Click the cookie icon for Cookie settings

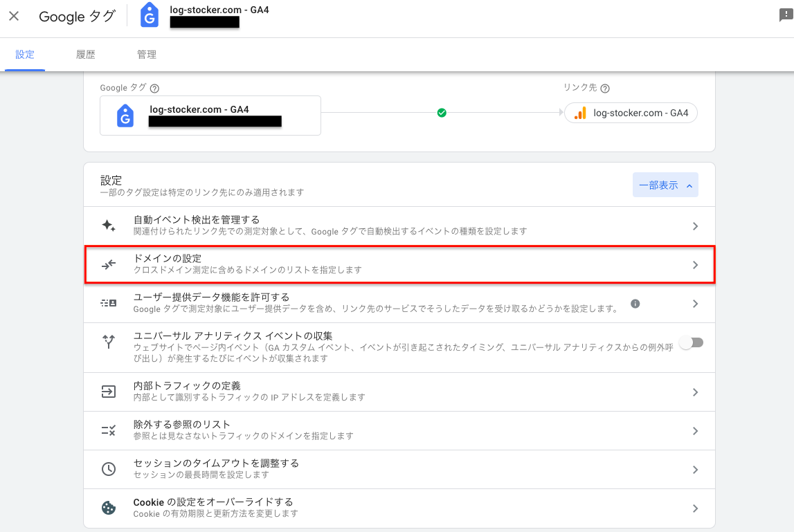(x=109, y=508)
